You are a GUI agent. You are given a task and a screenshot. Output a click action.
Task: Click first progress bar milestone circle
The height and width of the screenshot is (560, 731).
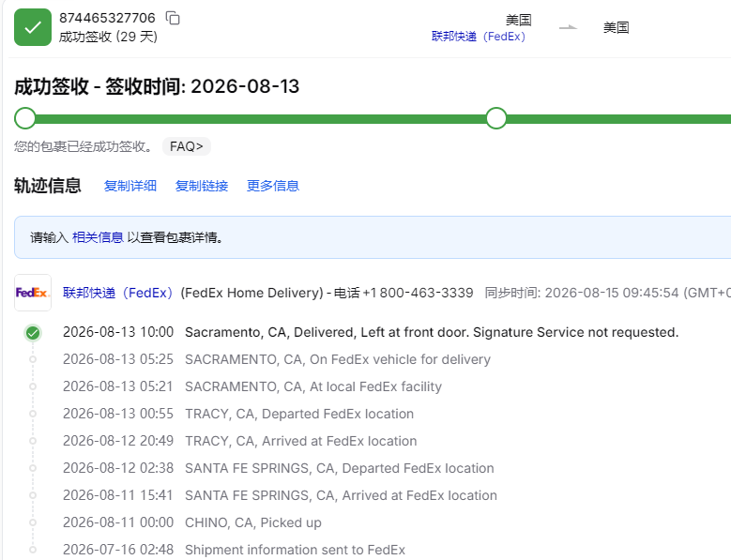25,118
